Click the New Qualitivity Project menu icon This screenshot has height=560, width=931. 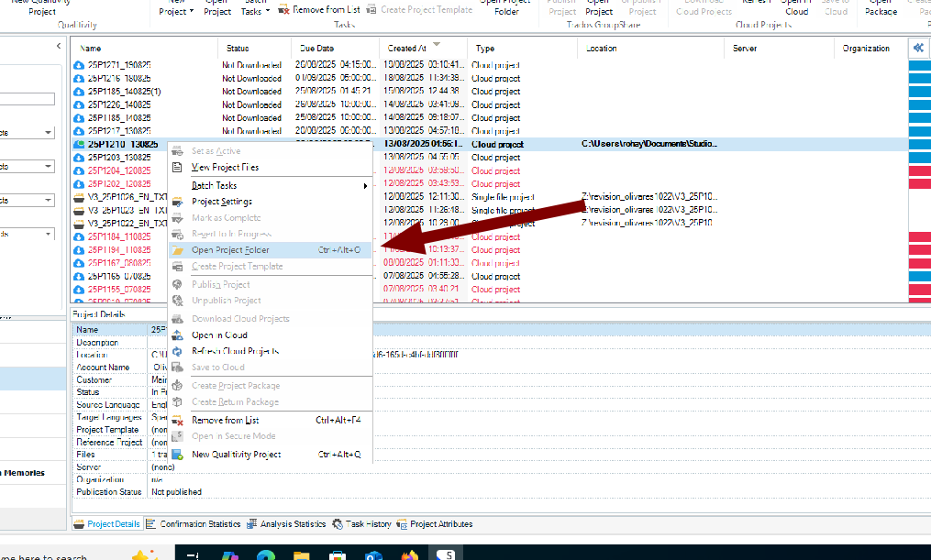(178, 455)
